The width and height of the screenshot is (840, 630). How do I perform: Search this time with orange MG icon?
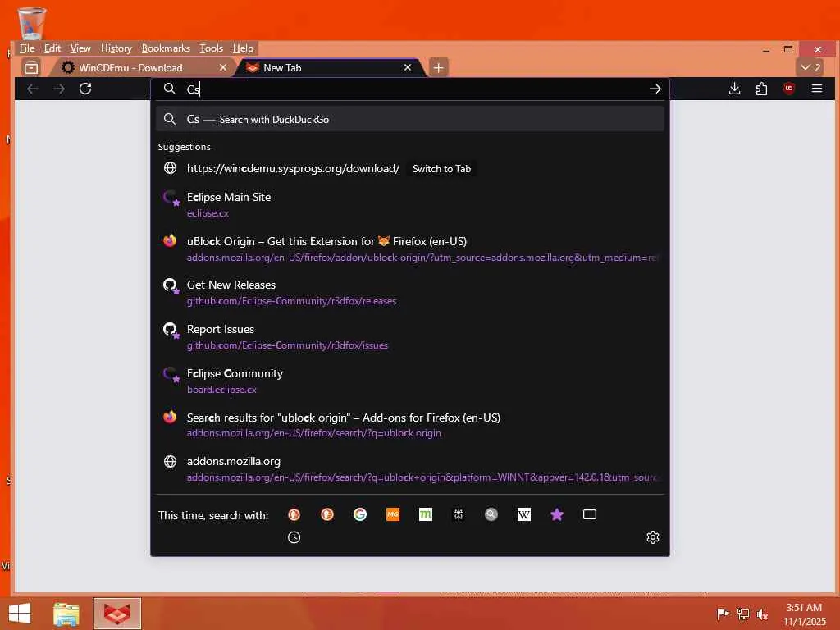393,514
